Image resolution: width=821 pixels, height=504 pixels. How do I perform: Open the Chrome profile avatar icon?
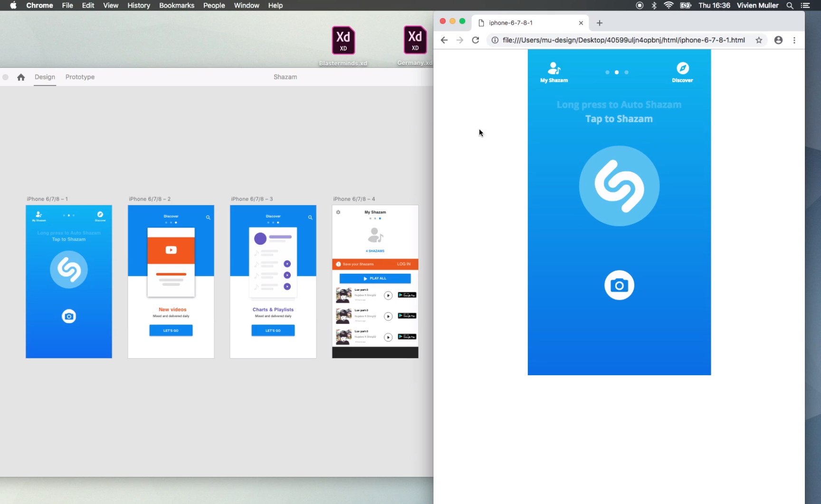(778, 40)
